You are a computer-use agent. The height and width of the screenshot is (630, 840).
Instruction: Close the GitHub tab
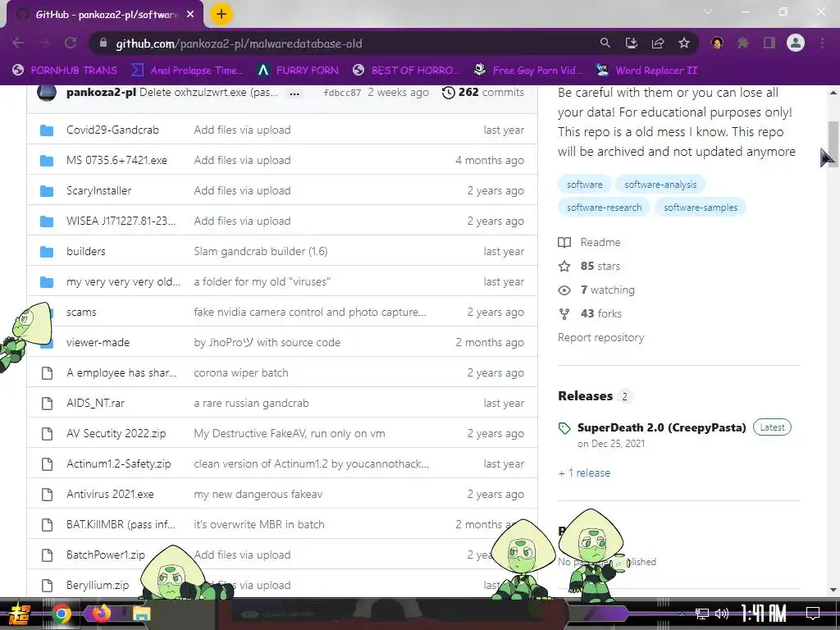coord(190,15)
